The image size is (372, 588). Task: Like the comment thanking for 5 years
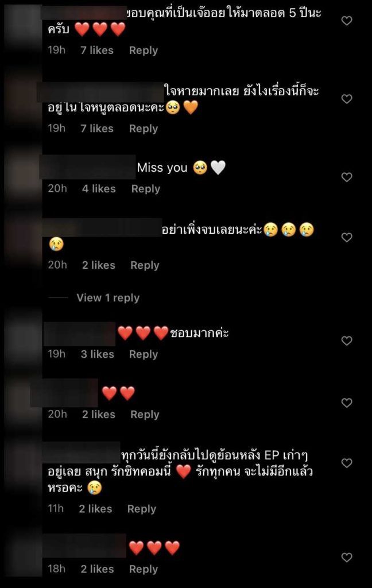pyautogui.click(x=347, y=21)
